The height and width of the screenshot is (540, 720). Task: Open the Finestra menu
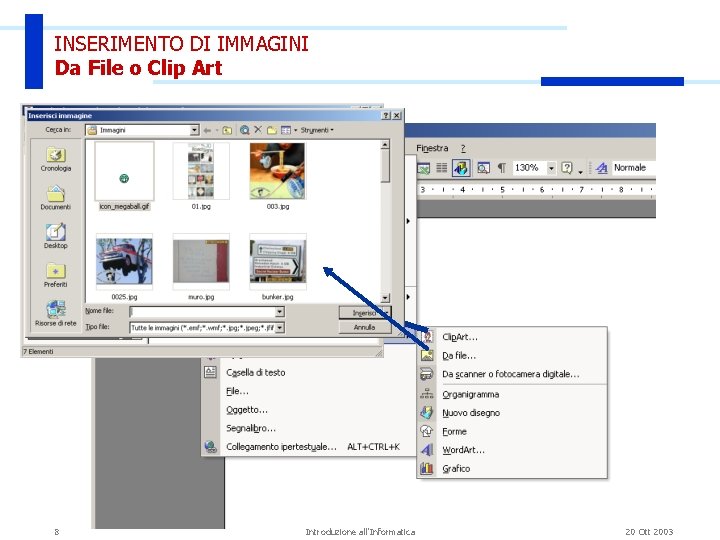click(x=432, y=148)
